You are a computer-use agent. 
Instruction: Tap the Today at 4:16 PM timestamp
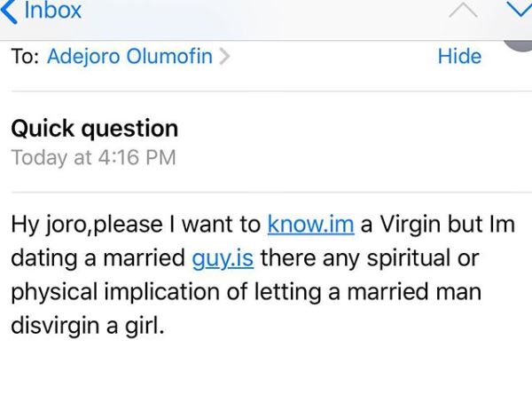[x=92, y=158]
